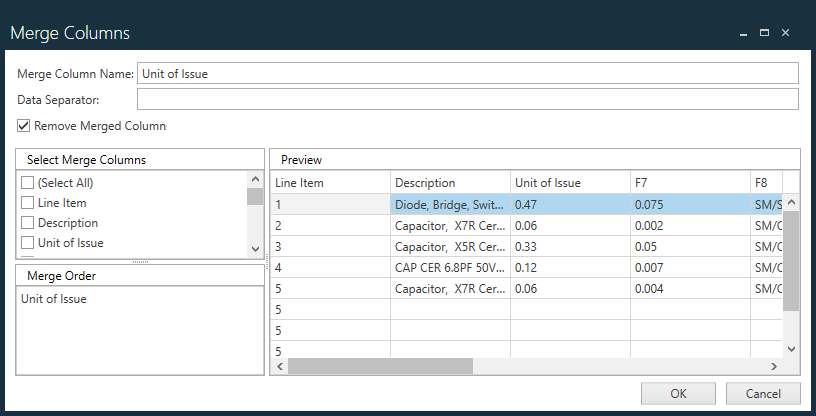Select the Description column header in preview
The image size is (816, 416).
pos(449,183)
